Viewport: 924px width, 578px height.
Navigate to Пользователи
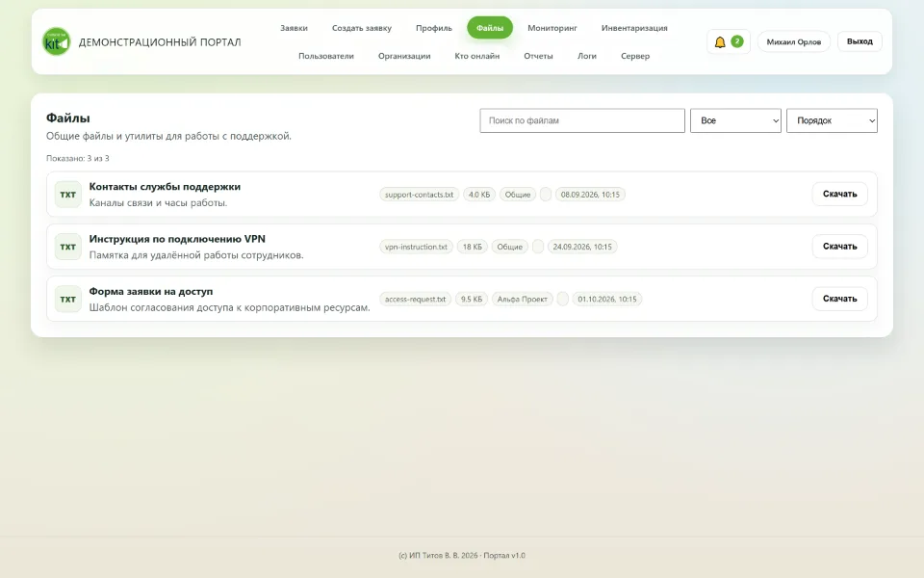pyautogui.click(x=326, y=56)
